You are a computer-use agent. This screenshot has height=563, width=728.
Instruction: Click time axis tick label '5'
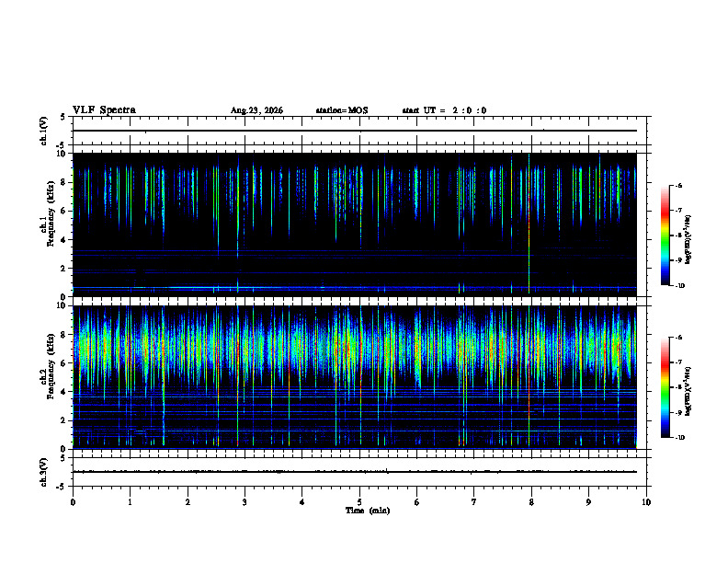pyautogui.click(x=359, y=502)
